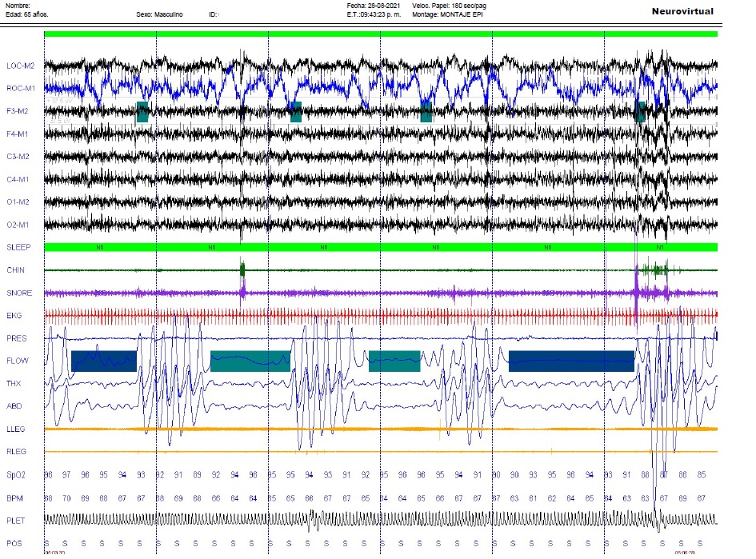The height and width of the screenshot is (559, 756).
Task: Click the RLEG channel label
Action: 16,452
